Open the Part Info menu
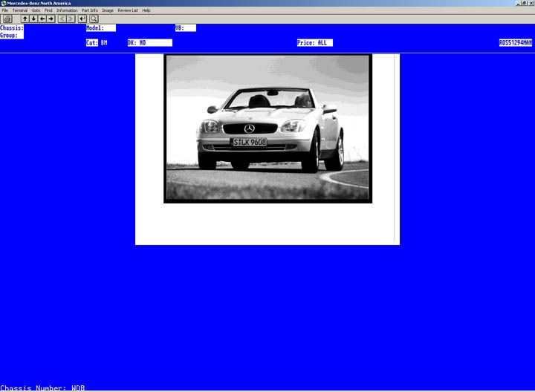This screenshot has width=535, height=392. pos(89,10)
